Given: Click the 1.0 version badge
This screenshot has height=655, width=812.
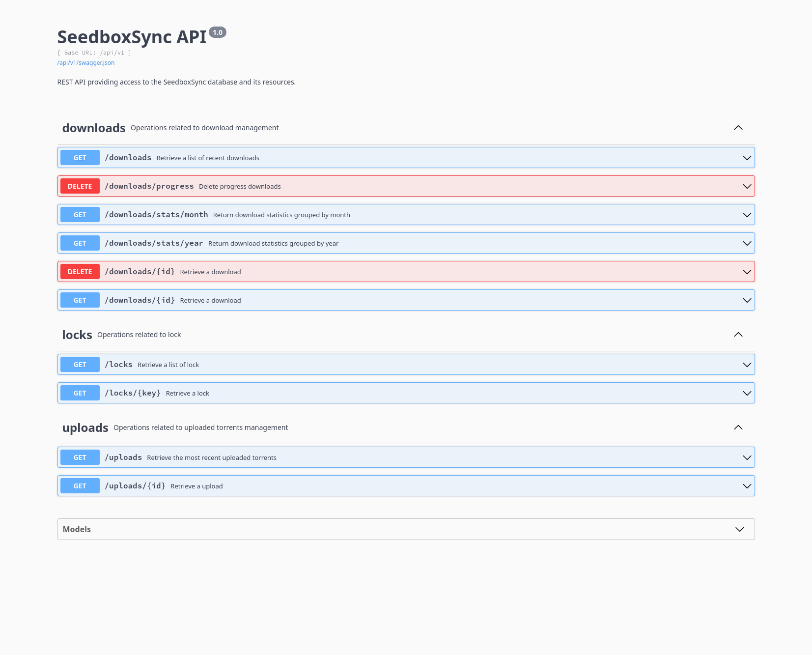Looking at the screenshot, I should click(218, 32).
